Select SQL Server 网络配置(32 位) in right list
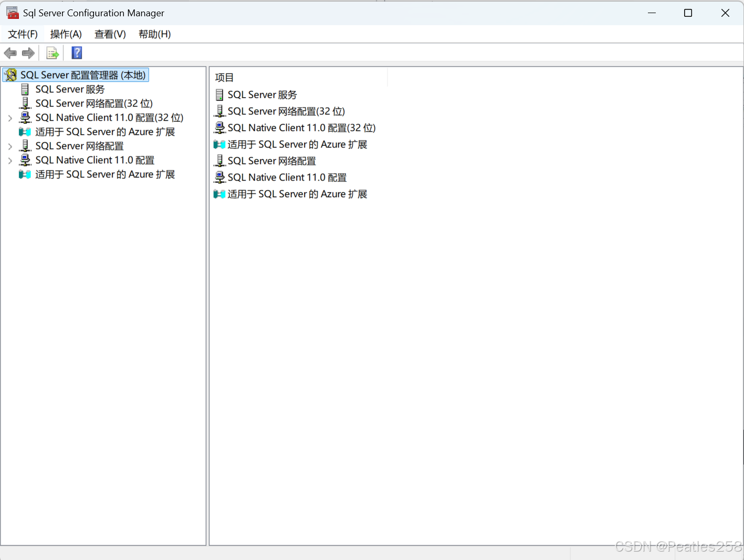The height and width of the screenshot is (560, 744). click(x=286, y=111)
